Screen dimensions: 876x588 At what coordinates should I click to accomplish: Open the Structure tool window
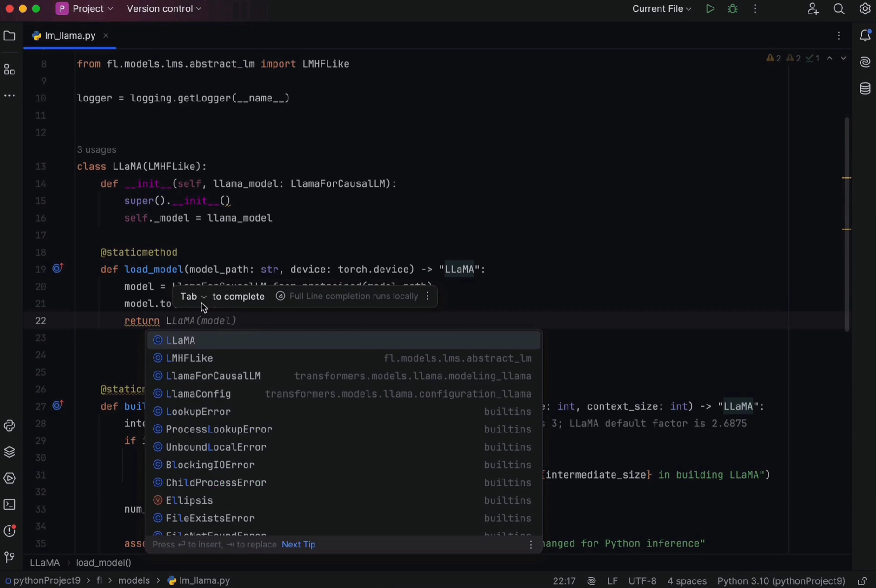tap(9, 69)
